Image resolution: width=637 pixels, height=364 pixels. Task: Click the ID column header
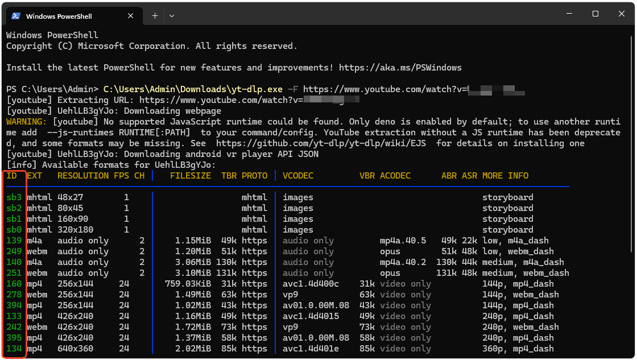tap(11, 176)
